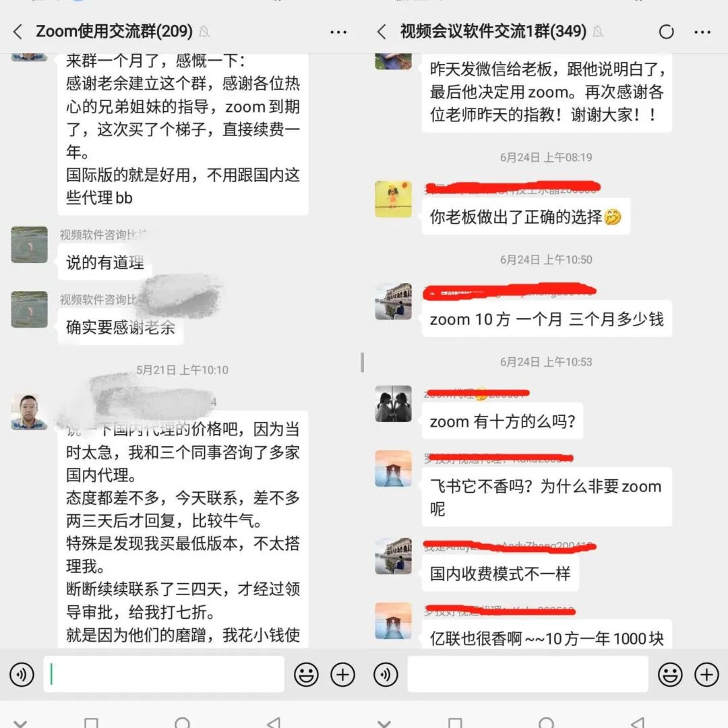Focus the left chat message input field
This screenshot has height=728, width=728.
164,674
